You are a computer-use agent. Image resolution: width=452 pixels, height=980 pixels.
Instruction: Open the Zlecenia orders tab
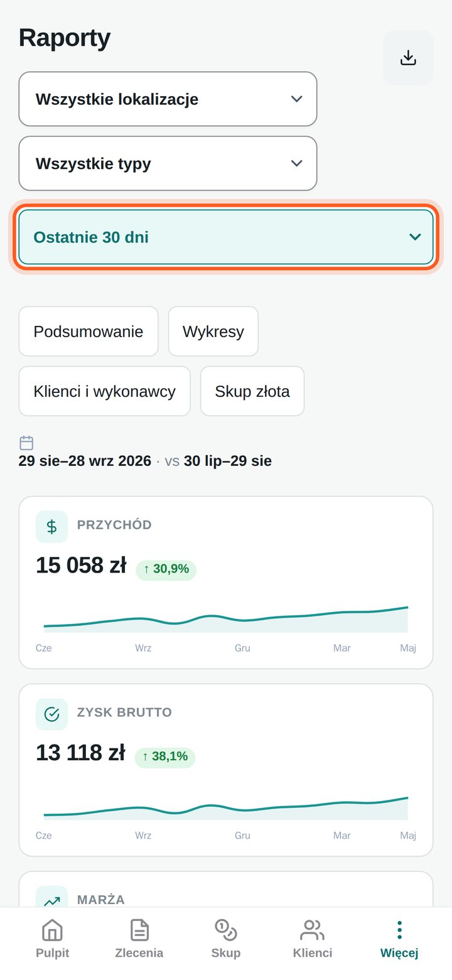click(139, 939)
